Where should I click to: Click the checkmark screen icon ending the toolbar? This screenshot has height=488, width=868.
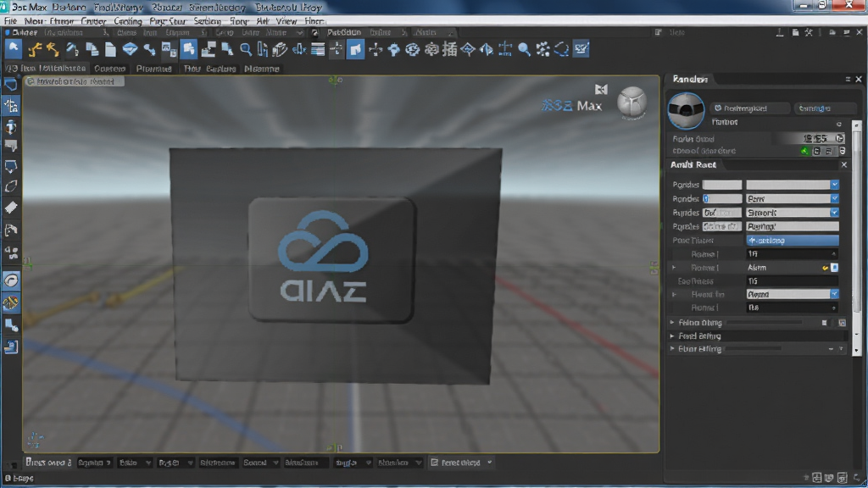[x=581, y=49]
